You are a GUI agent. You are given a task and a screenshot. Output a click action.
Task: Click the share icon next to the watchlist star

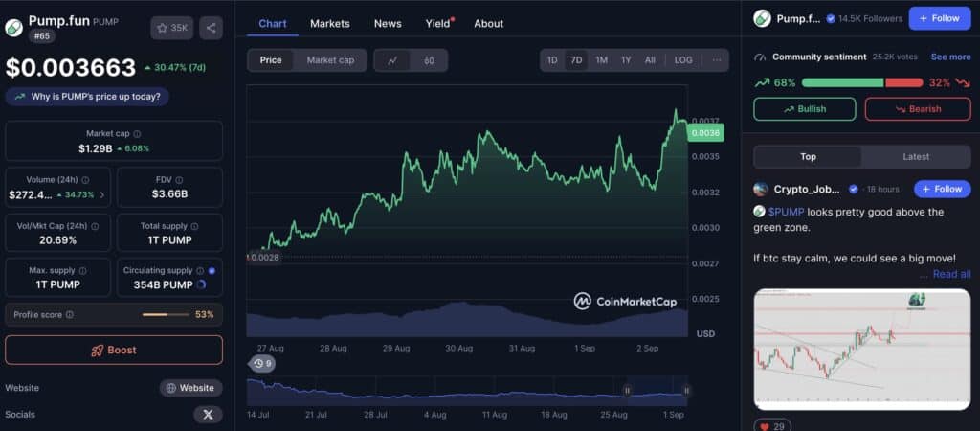212,28
